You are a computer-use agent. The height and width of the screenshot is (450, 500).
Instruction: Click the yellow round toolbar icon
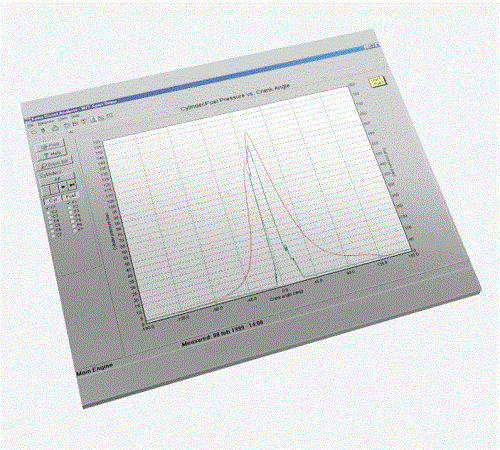[x=83, y=121]
